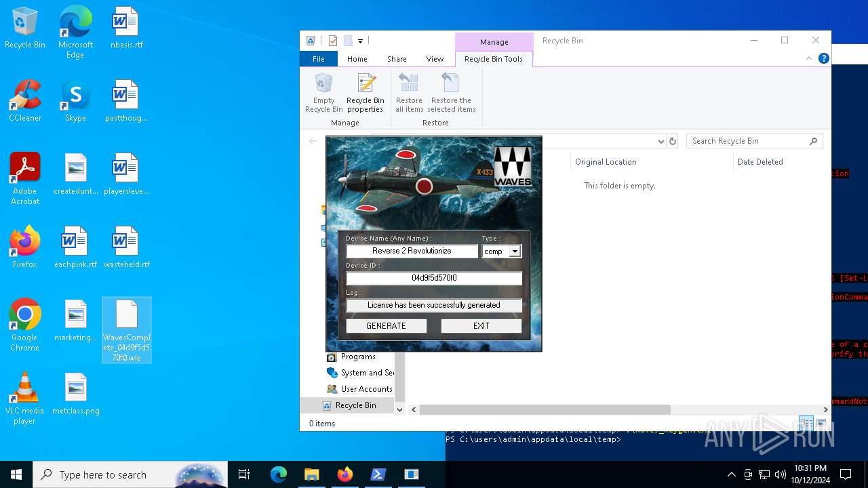Expand the address bar history dropdown
The height and width of the screenshot is (488, 868).
click(660, 141)
